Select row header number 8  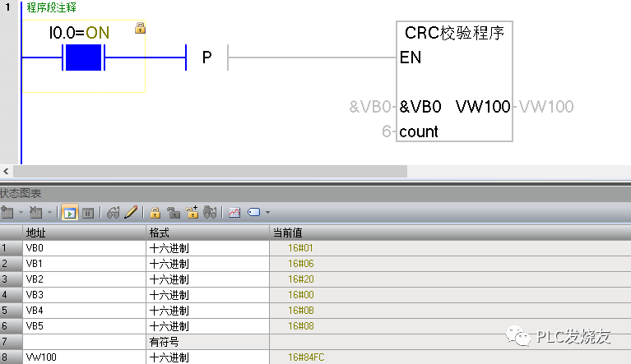coord(11,357)
